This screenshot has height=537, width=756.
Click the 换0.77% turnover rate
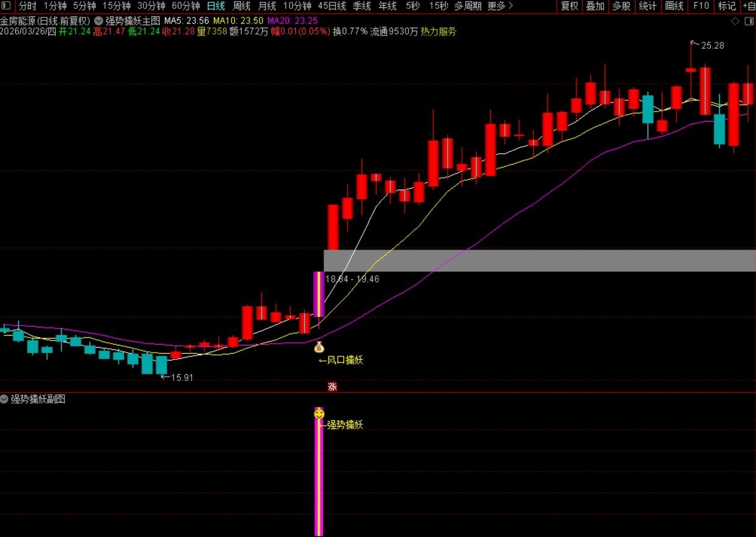point(350,31)
